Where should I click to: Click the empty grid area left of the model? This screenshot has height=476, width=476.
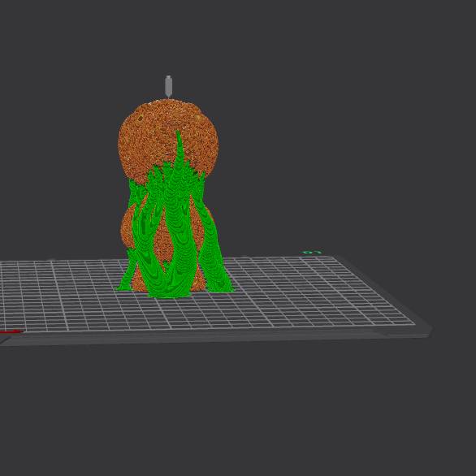tap(61, 292)
